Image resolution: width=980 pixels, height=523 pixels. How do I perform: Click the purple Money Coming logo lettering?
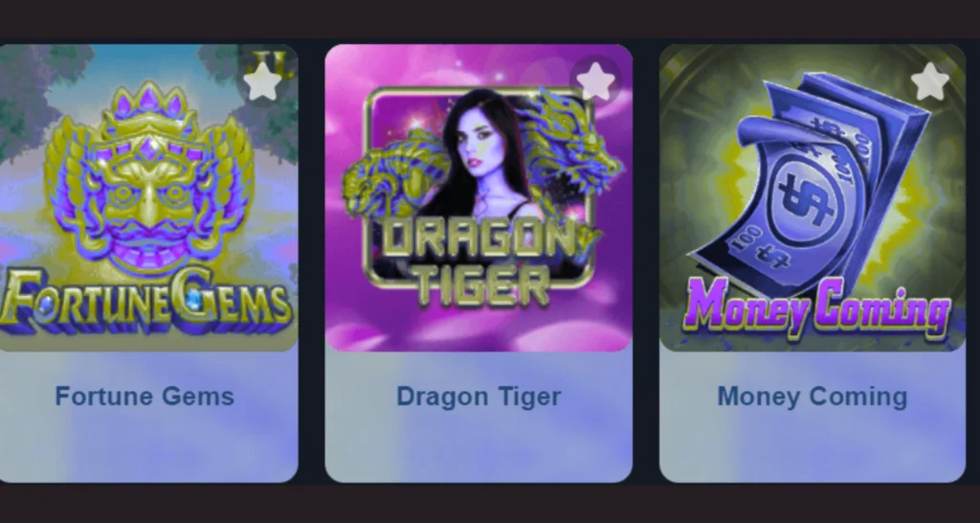[x=817, y=307]
